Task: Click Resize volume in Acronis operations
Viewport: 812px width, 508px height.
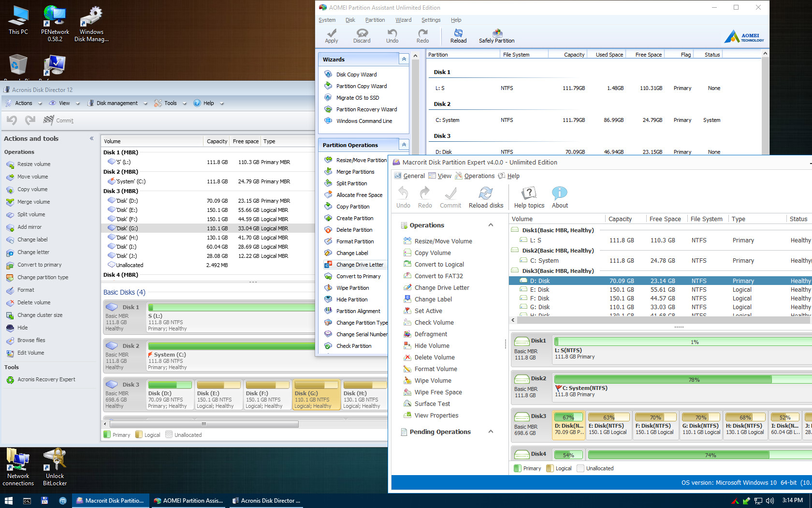Action: [34, 164]
